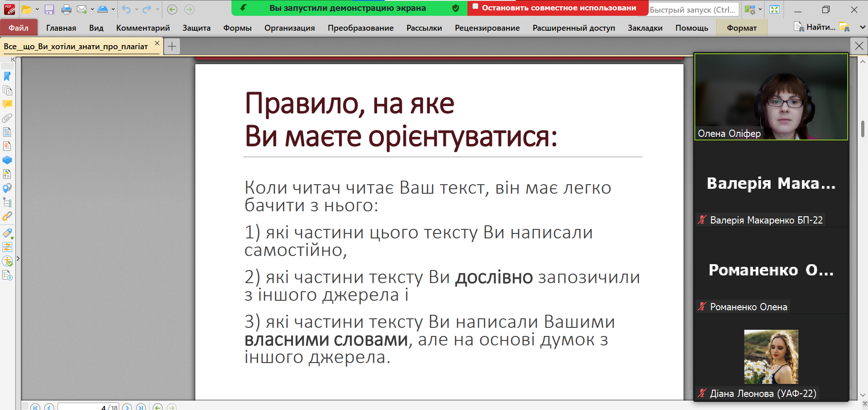
Task: Click the PDF-XChange application logo icon
Action: [x=9, y=9]
